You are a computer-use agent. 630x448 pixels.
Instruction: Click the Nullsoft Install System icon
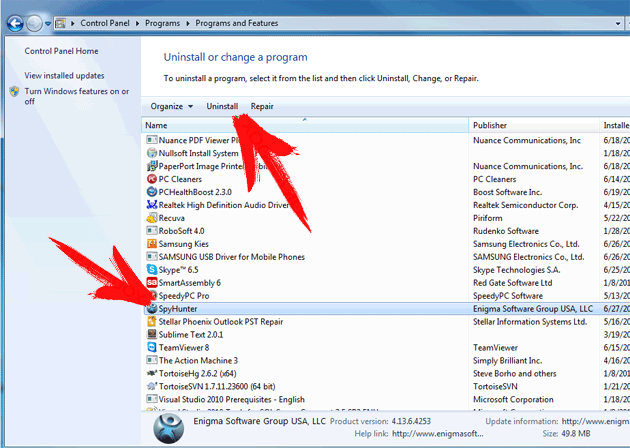coord(151,153)
